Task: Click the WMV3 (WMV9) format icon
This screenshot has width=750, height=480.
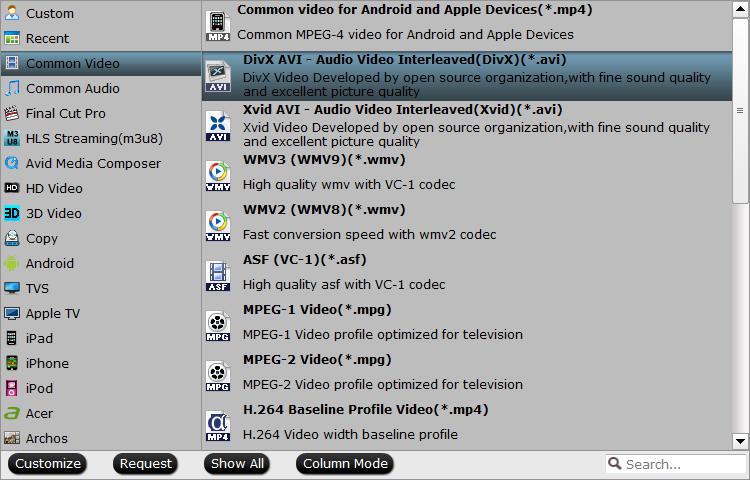Action: point(218,176)
